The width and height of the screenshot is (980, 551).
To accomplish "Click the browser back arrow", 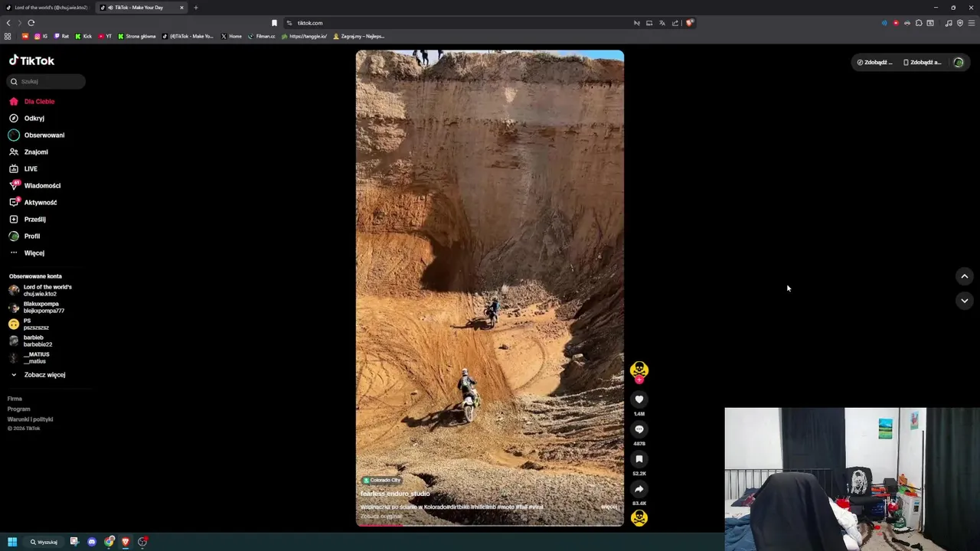I will tap(8, 23).
